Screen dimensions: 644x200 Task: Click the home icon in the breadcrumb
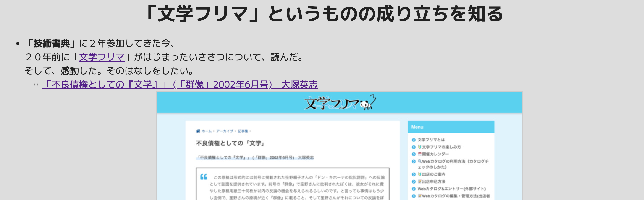point(198,131)
